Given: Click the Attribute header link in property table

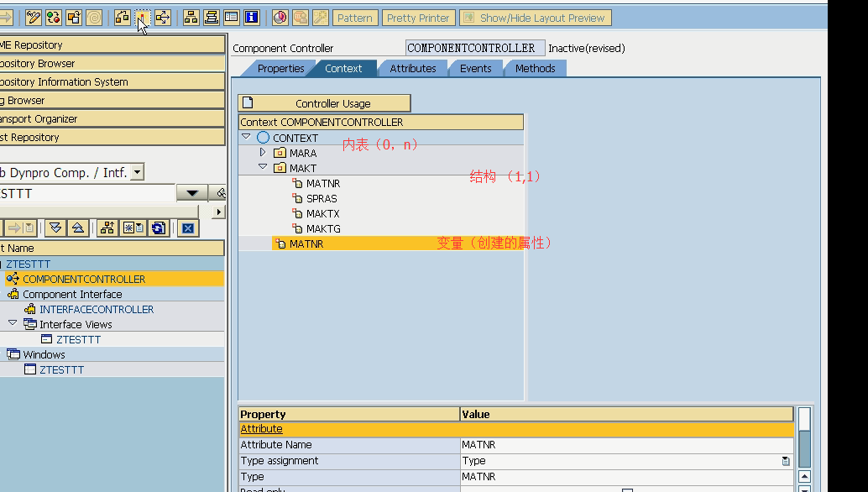Looking at the screenshot, I should [261, 429].
